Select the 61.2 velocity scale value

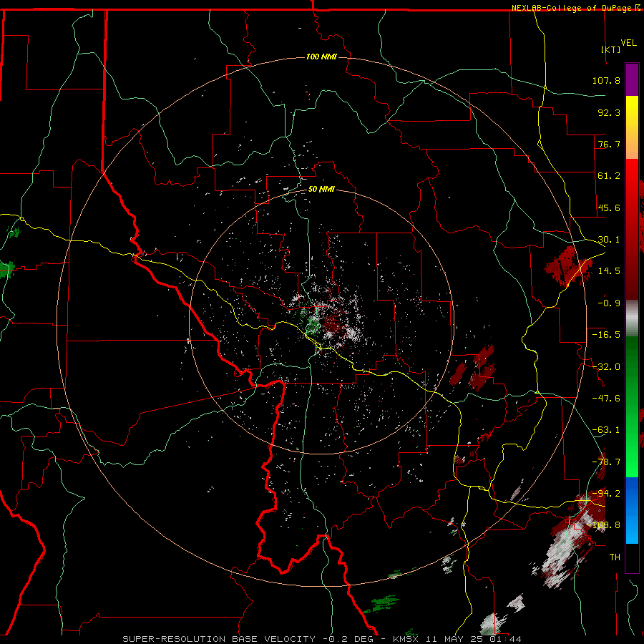[609, 176]
